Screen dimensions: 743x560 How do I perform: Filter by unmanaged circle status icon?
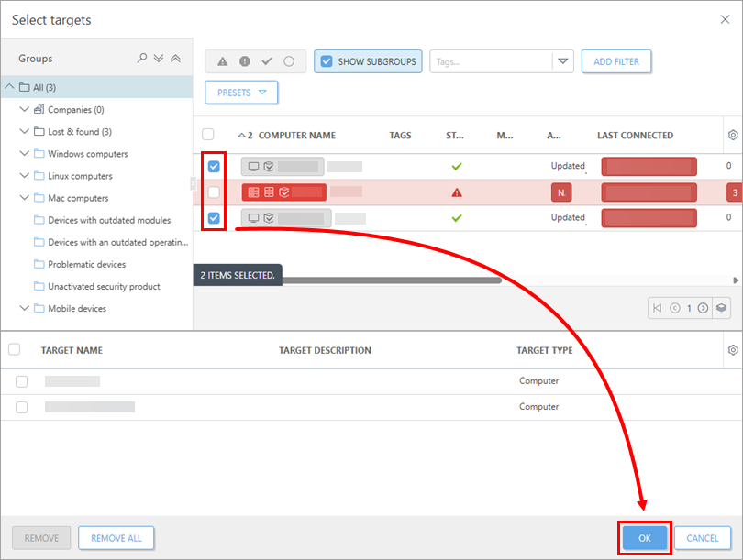click(289, 61)
